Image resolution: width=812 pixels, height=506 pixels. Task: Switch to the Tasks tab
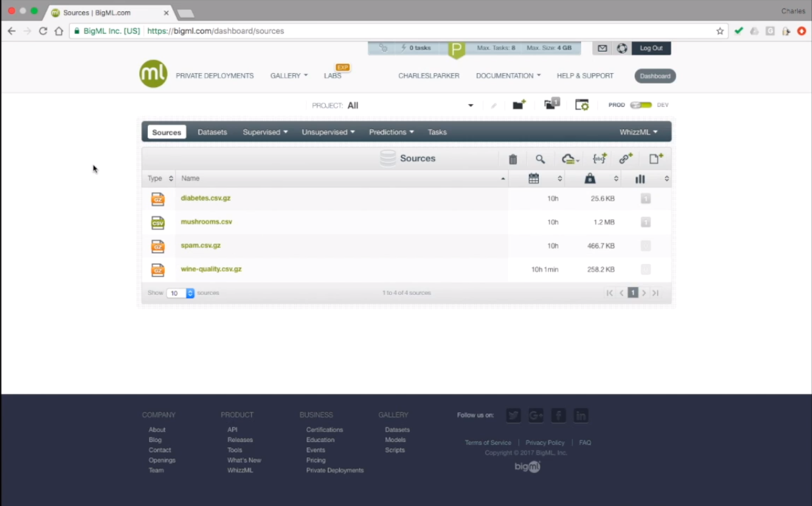point(437,132)
